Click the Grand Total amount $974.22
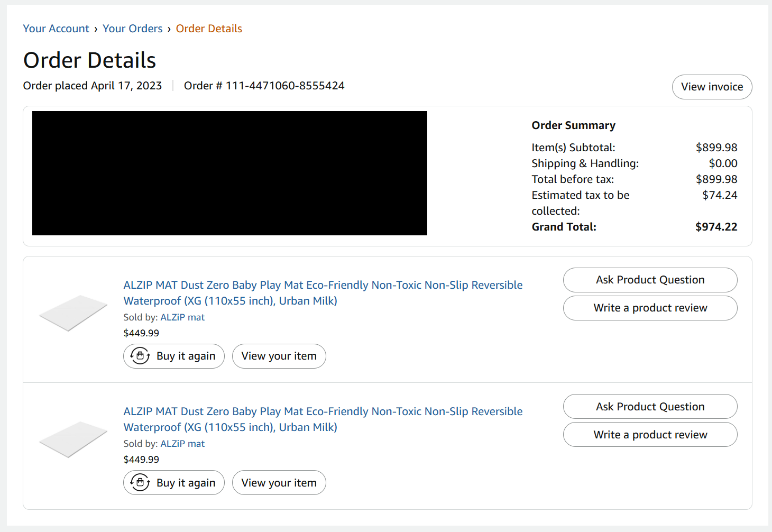The width and height of the screenshot is (772, 532). (716, 227)
